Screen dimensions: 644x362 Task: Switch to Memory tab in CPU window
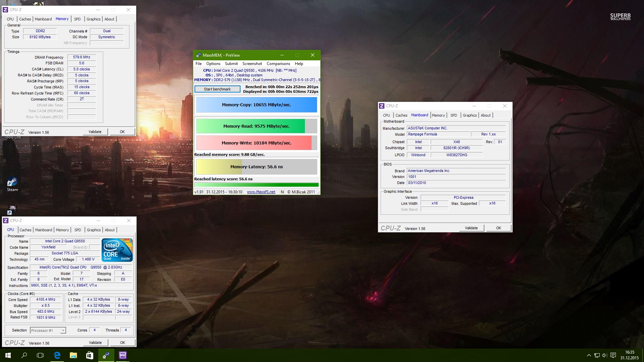62,230
